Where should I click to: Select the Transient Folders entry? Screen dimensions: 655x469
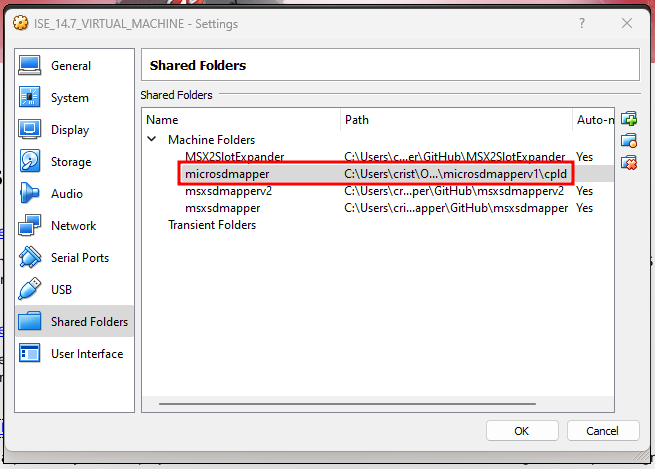(211, 225)
